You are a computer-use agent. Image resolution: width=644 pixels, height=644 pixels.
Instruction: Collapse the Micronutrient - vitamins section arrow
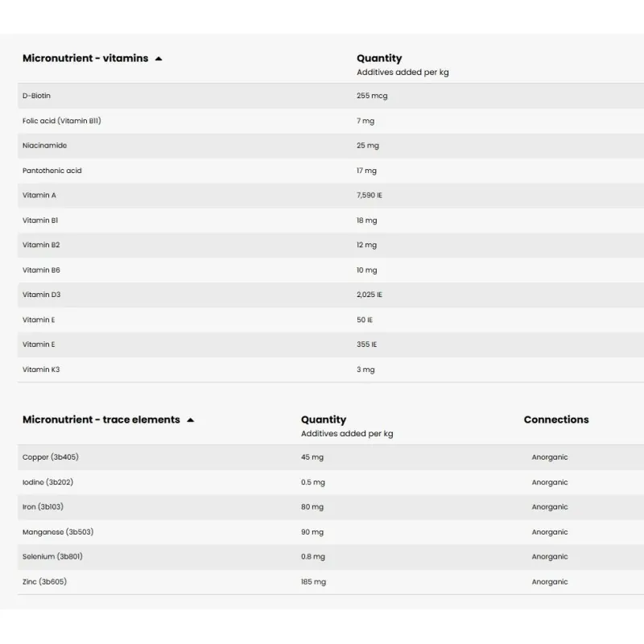(x=159, y=59)
